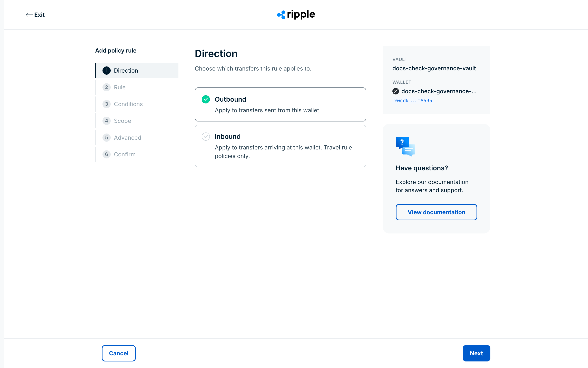Click step number 1 circle for Direction
The height and width of the screenshot is (368, 588).
pyautogui.click(x=106, y=71)
